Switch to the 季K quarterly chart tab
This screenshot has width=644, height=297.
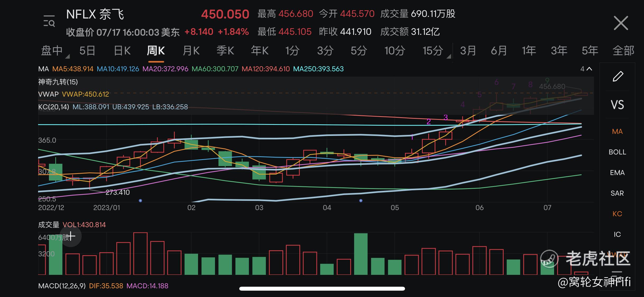pos(225,50)
